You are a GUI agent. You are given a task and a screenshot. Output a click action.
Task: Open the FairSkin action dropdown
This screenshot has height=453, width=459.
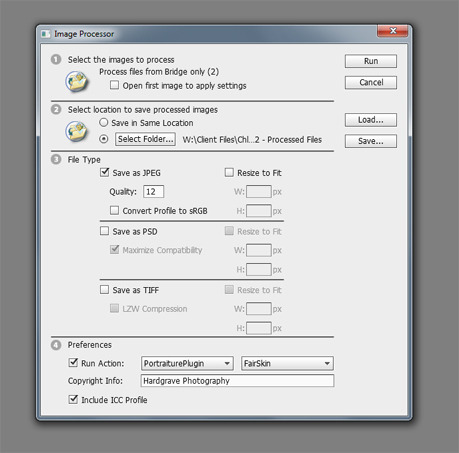pyautogui.click(x=287, y=363)
